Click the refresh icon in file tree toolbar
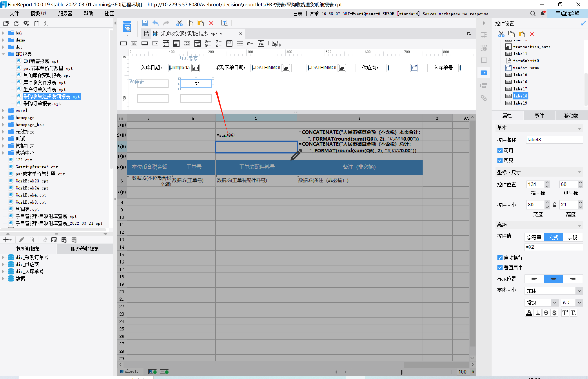 16,24
